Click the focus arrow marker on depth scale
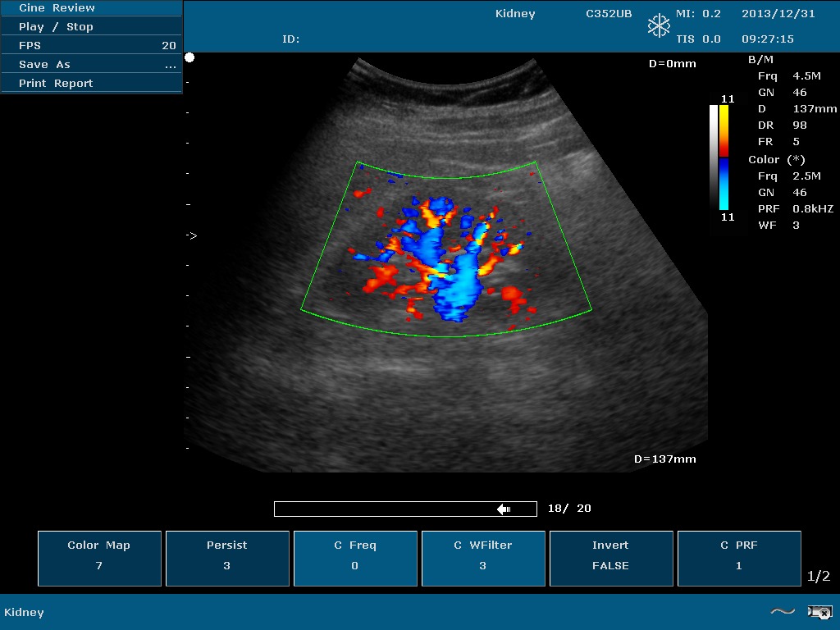The width and height of the screenshot is (840, 630). click(191, 235)
